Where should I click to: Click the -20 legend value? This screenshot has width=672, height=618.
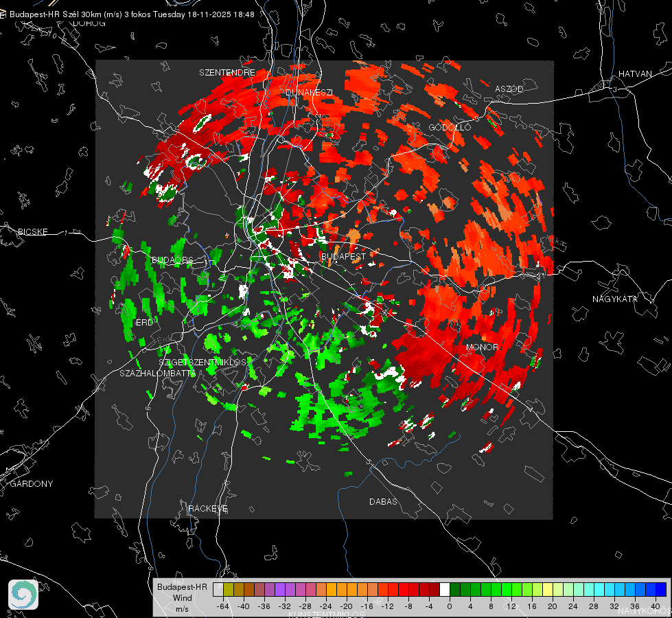[346, 606]
